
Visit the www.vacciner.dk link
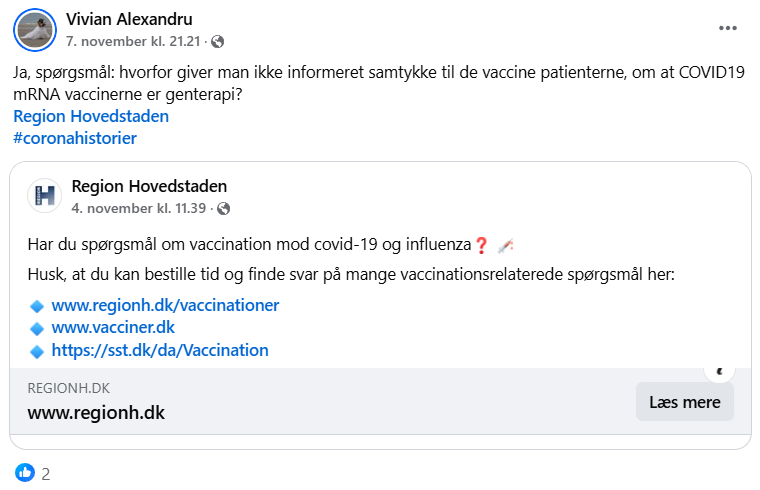coord(113,328)
